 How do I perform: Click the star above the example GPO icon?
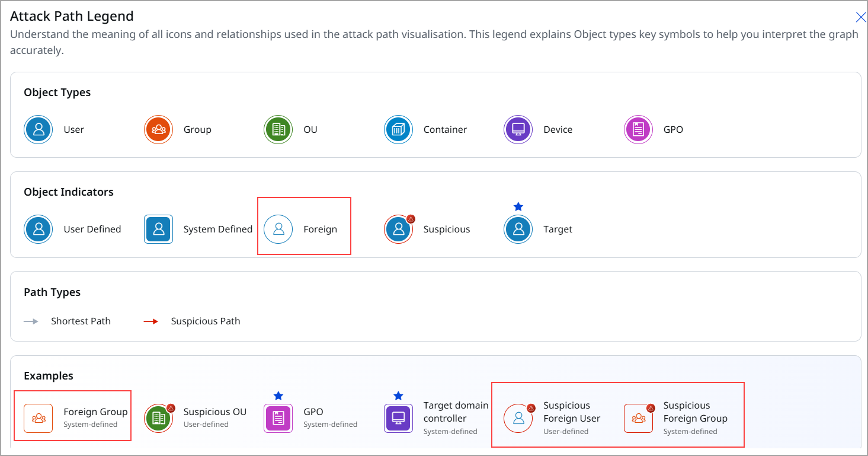(278, 396)
